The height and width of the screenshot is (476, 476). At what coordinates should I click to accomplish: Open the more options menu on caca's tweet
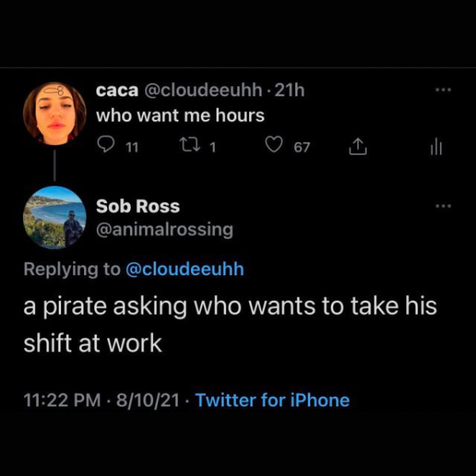pyautogui.click(x=442, y=90)
